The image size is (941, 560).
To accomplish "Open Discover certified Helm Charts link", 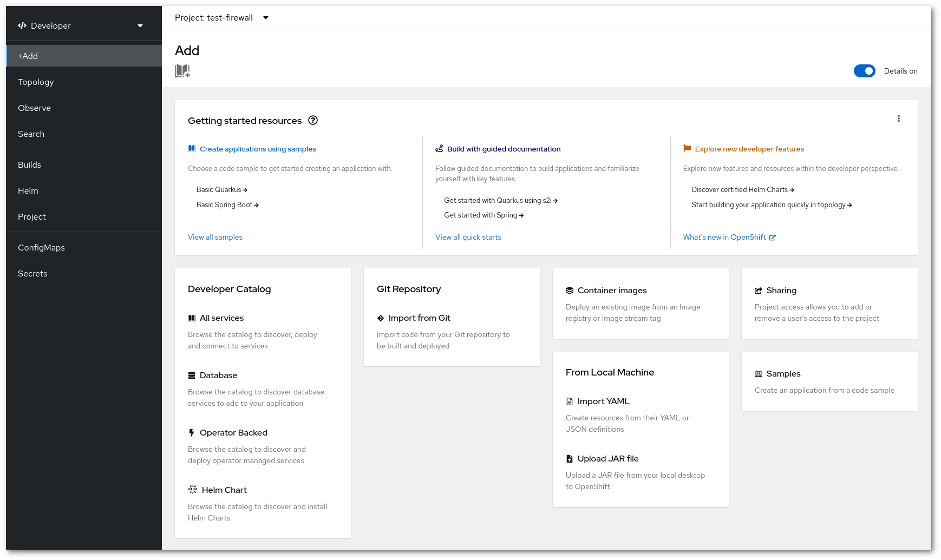I will (743, 190).
